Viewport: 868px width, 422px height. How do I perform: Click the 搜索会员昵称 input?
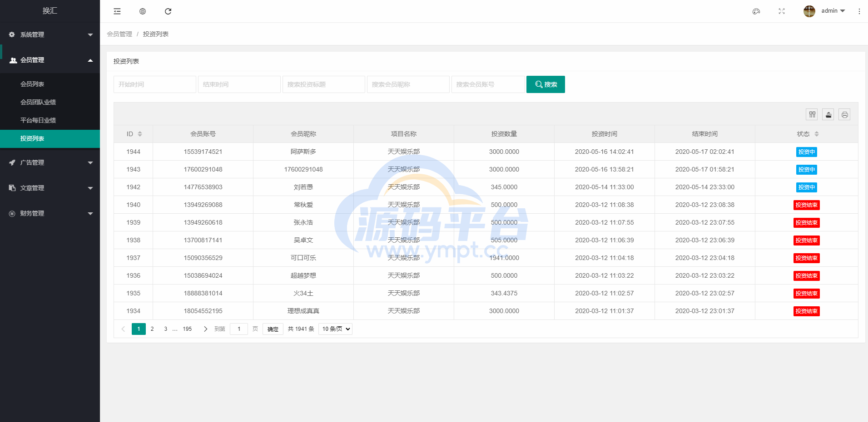(x=408, y=84)
